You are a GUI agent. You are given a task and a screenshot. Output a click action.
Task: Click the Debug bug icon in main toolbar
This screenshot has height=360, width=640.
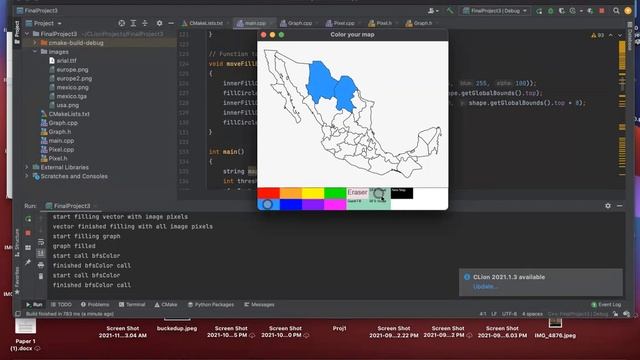click(x=550, y=11)
